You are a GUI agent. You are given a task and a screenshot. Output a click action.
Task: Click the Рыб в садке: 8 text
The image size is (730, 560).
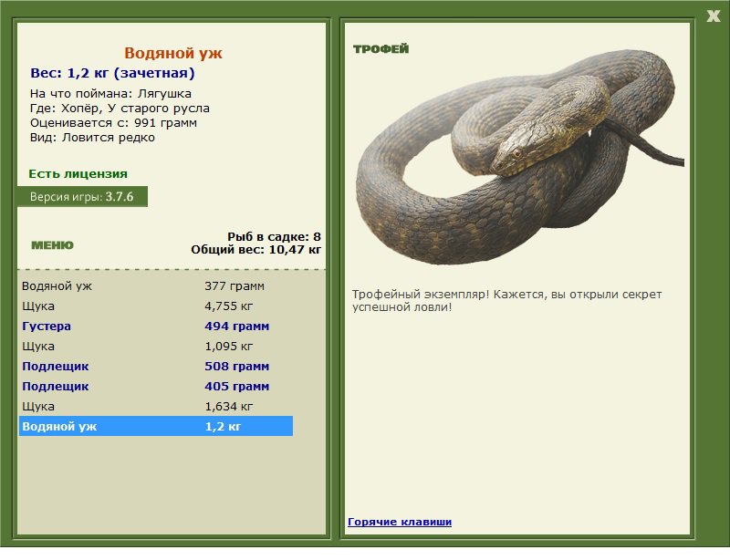pos(275,236)
